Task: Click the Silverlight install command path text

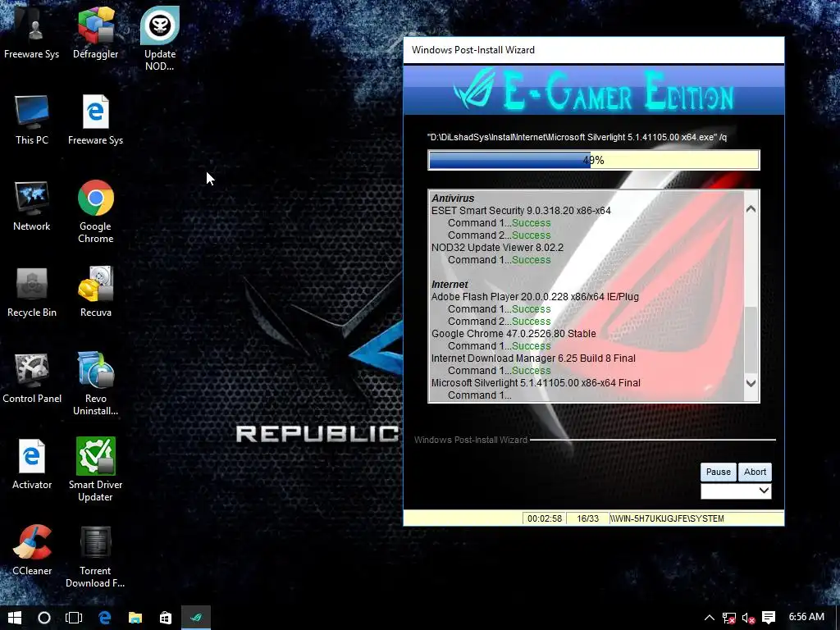Action: tap(577, 137)
